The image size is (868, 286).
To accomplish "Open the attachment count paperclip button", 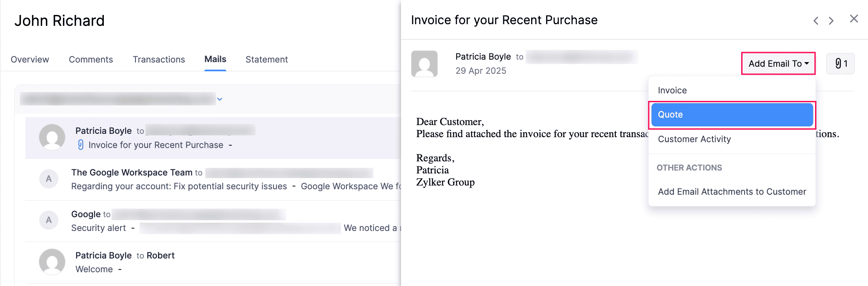I will (840, 63).
